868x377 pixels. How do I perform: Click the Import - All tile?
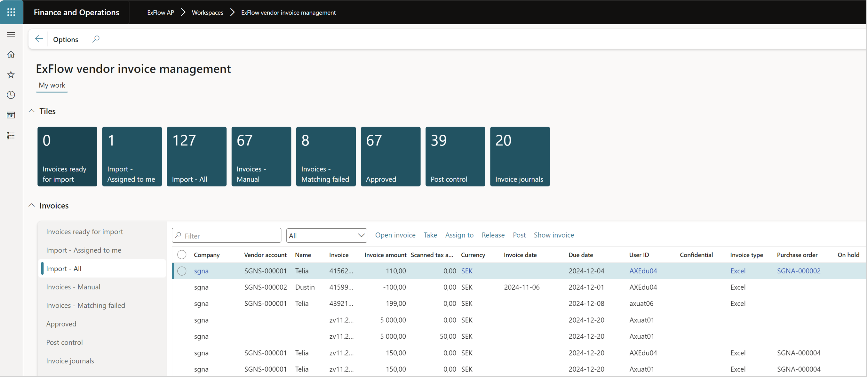coord(196,157)
